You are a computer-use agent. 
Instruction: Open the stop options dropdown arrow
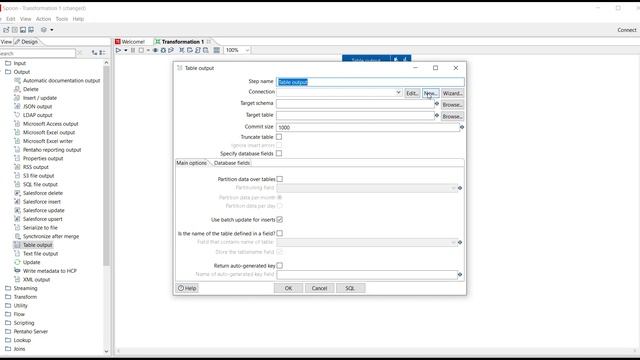pos(148,50)
